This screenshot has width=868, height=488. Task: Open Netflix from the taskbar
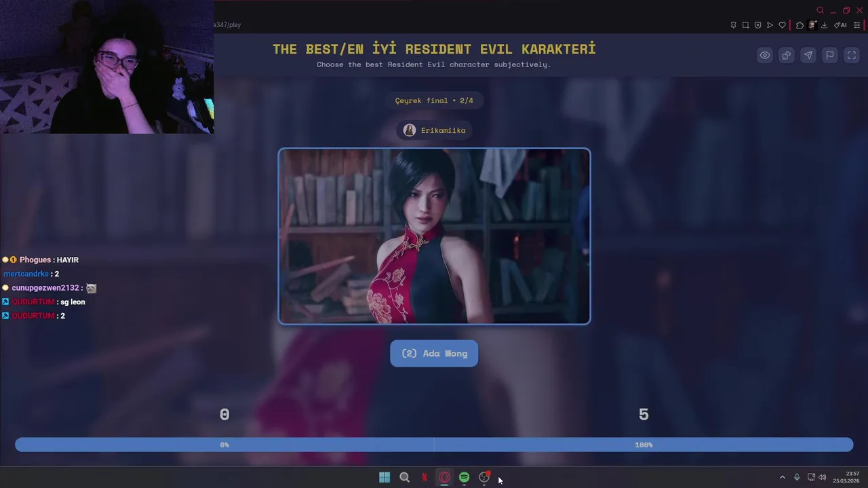425,477
